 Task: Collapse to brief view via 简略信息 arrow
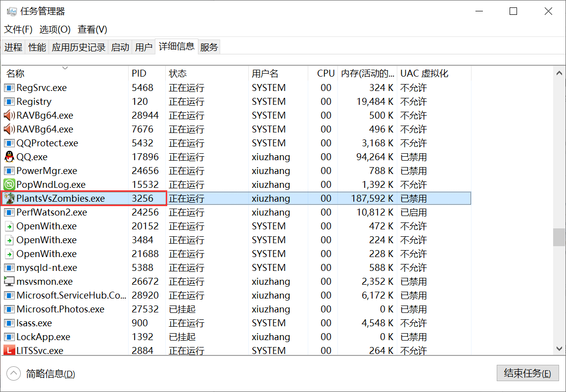point(14,374)
